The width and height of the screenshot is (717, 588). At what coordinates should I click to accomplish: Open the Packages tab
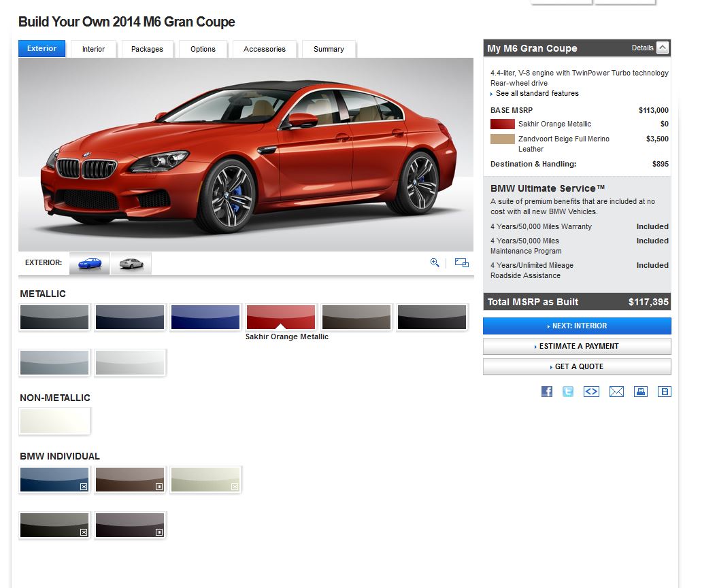pos(147,49)
